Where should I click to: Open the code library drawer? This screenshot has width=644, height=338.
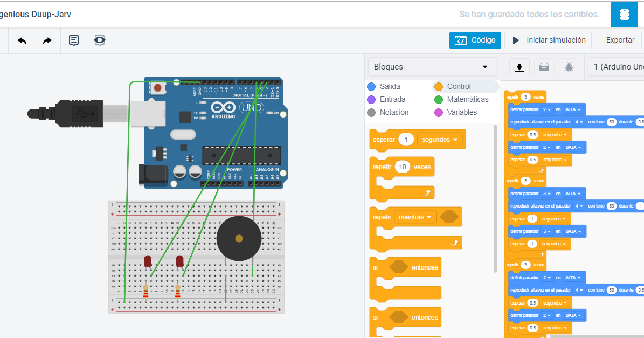[544, 67]
